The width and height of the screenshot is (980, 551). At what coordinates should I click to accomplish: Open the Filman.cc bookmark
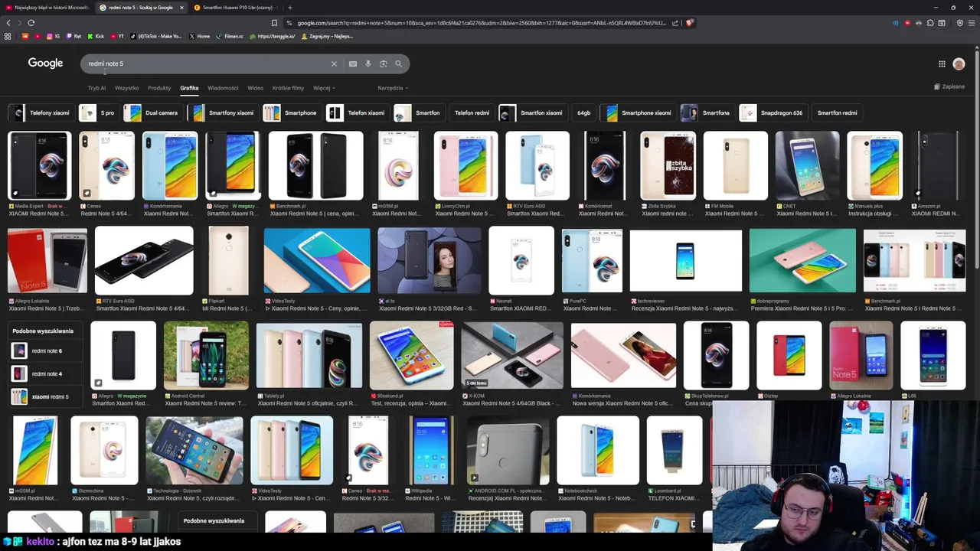tap(230, 36)
